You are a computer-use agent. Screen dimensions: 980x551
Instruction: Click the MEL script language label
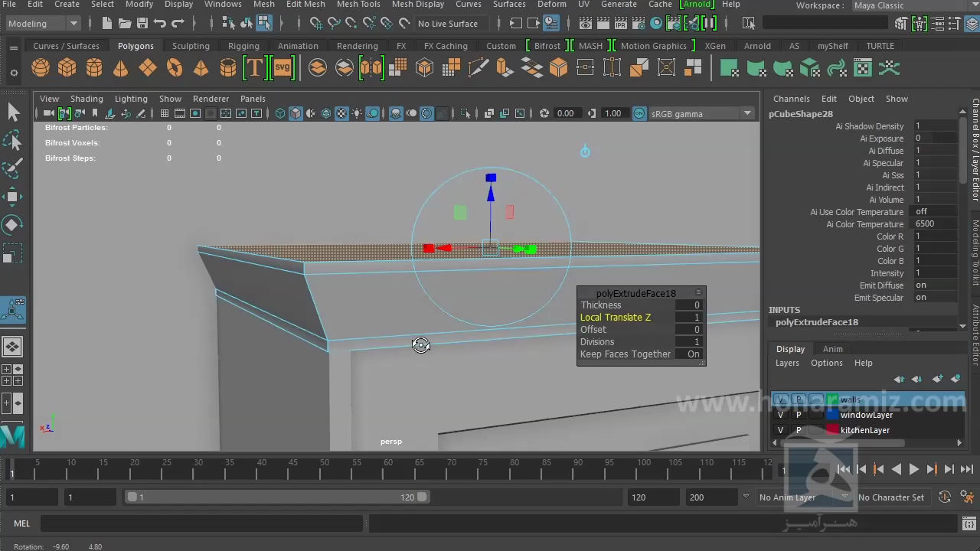coord(21,523)
